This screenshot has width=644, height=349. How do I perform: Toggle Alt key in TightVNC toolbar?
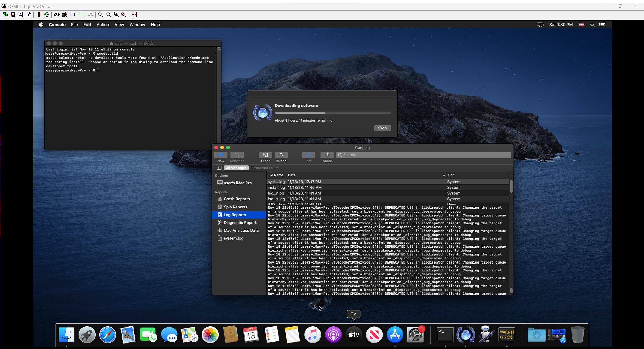point(80,15)
